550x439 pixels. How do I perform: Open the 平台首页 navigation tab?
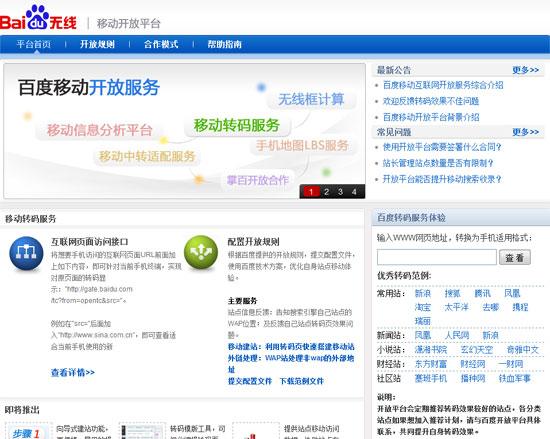pyautogui.click(x=33, y=44)
